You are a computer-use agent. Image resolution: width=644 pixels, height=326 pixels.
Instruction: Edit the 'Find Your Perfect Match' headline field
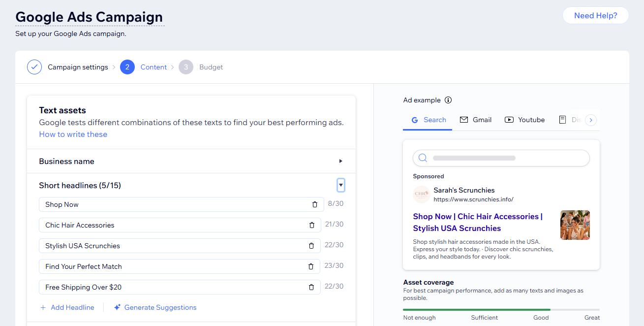[x=179, y=266]
